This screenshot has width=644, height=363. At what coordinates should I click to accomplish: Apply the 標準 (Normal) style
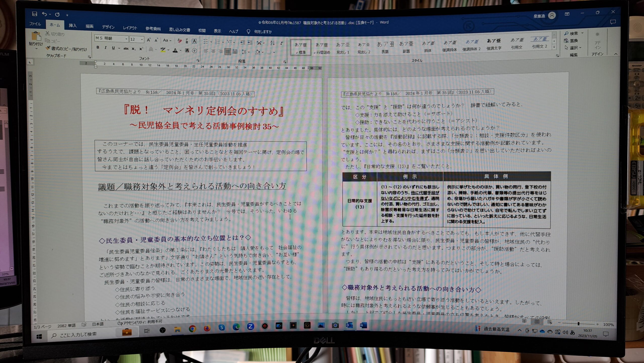tap(301, 48)
